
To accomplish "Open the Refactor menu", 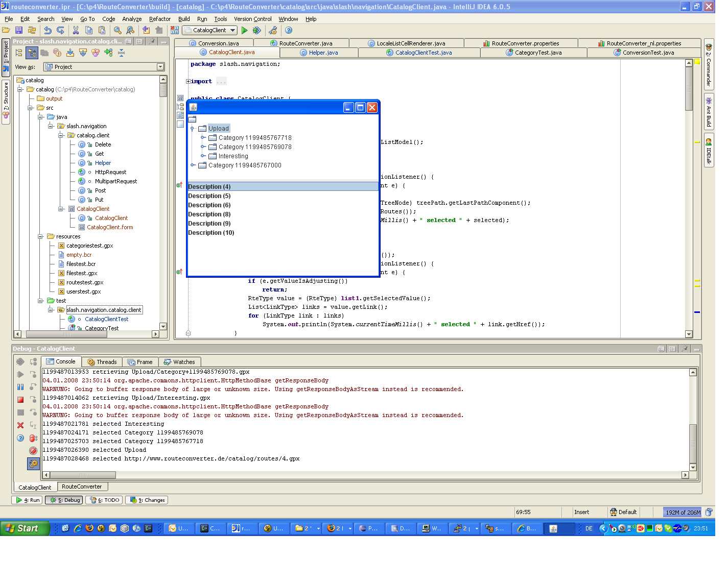I will coord(159,19).
